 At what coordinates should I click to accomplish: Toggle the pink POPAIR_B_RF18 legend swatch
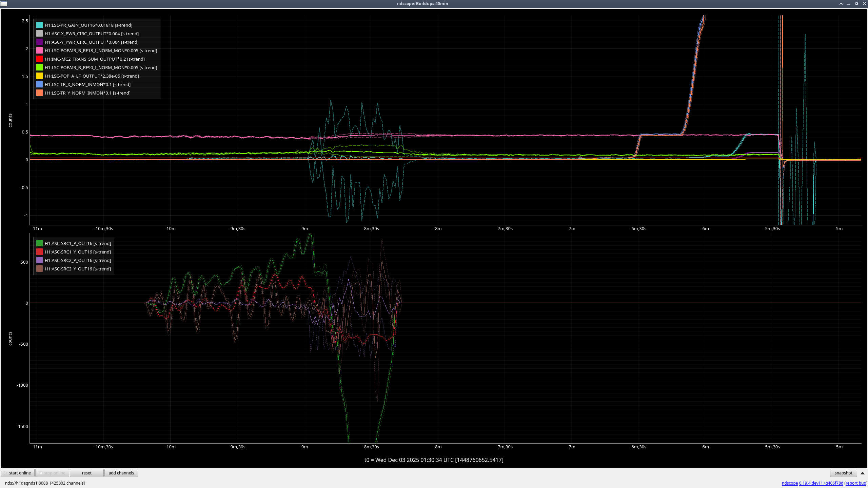pos(39,50)
